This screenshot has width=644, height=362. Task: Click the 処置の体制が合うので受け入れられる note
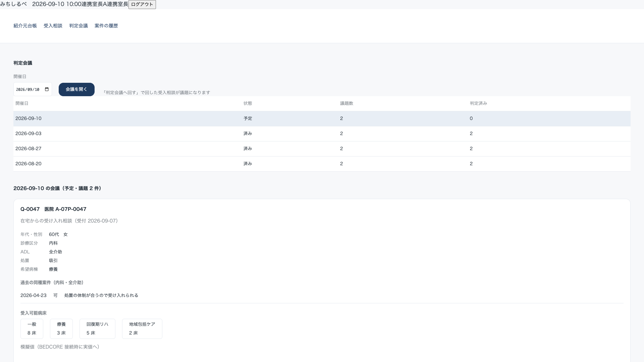(x=101, y=295)
